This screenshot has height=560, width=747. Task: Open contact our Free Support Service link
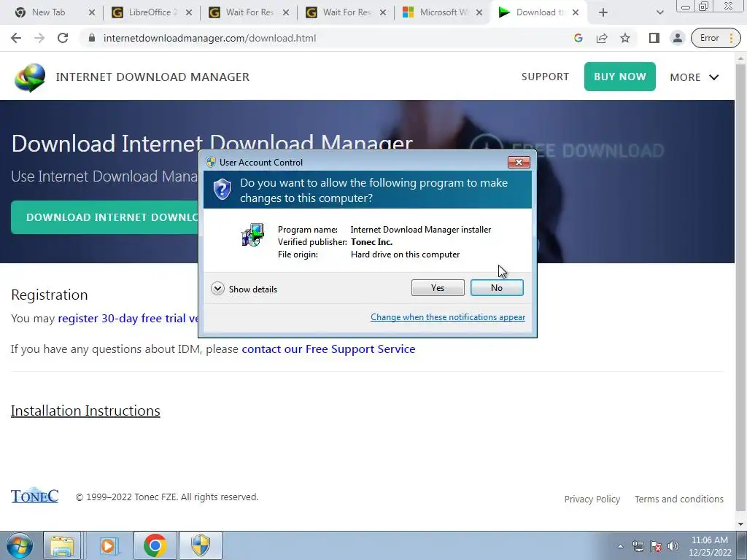pyautogui.click(x=328, y=349)
